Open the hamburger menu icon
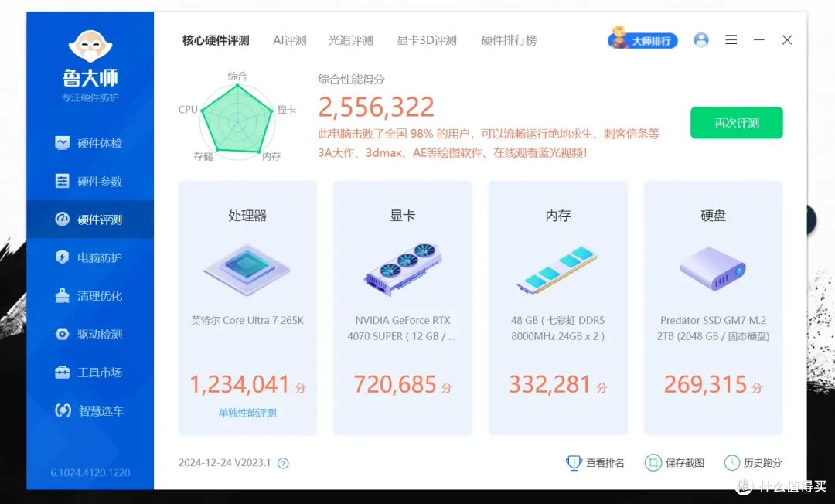 (731, 40)
